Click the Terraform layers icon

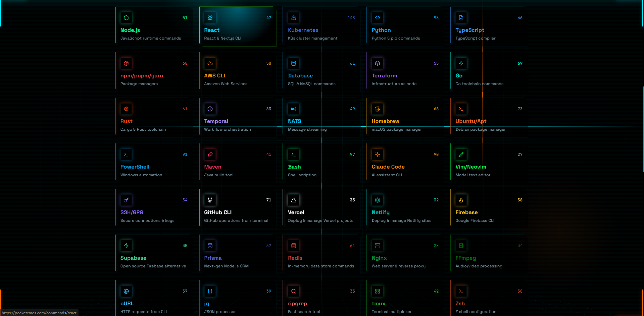pos(378,63)
